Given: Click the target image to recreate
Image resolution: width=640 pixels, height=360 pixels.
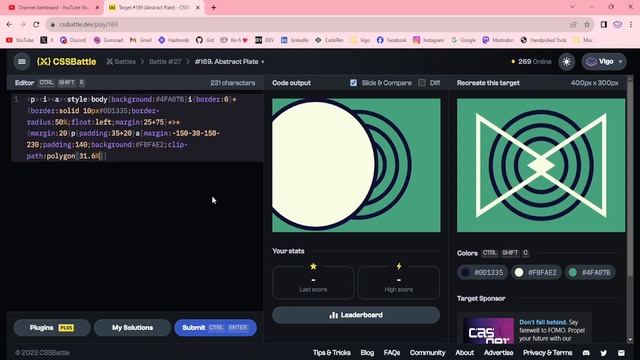Looking at the screenshot, I should click(x=541, y=165).
